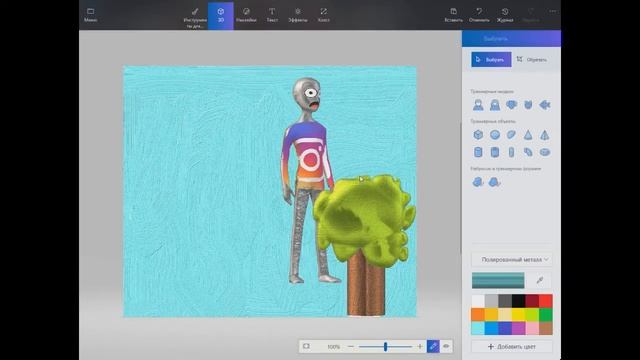The height and width of the screenshot is (360, 640).
Task: Select the 3D tab
Action: pyautogui.click(x=220, y=16)
